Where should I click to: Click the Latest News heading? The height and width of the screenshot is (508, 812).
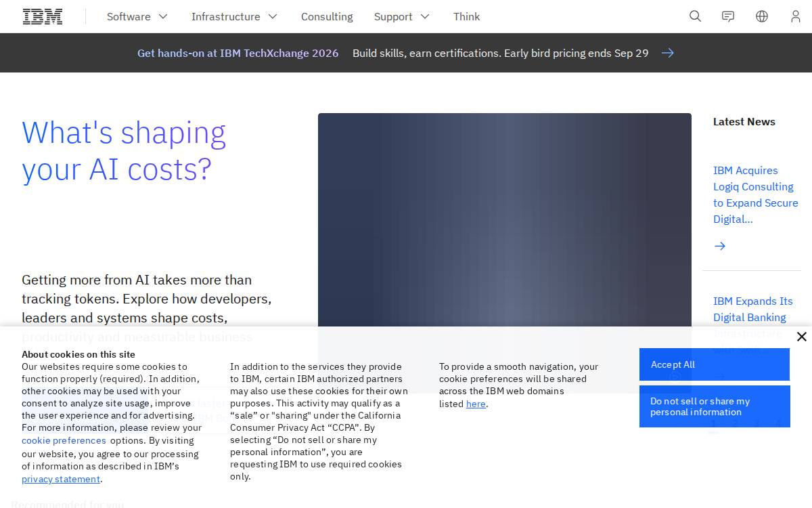pyautogui.click(x=744, y=122)
